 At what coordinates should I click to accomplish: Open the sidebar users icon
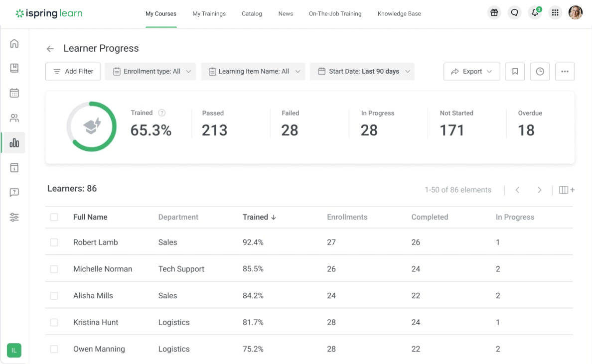point(14,118)
